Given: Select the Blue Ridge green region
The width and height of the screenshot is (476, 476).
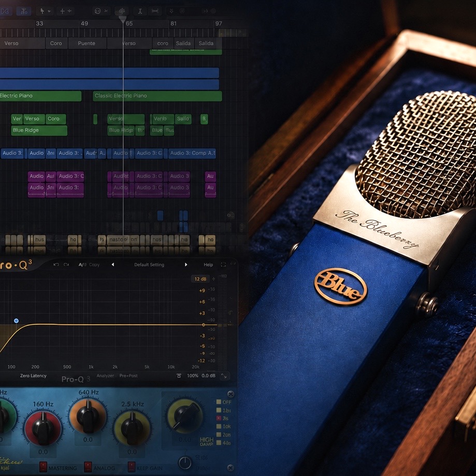Looking at the screenshot, I should (39, 130).
